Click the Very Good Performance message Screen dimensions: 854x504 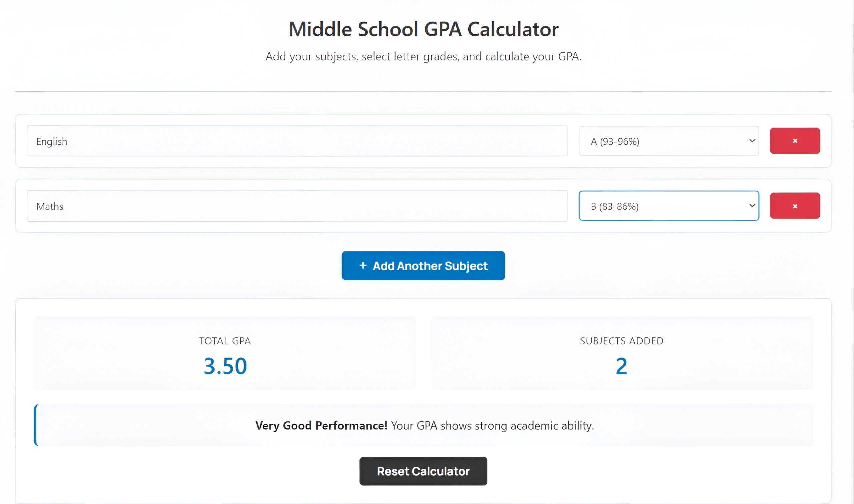pyautogui.click(x=424, y=425)
